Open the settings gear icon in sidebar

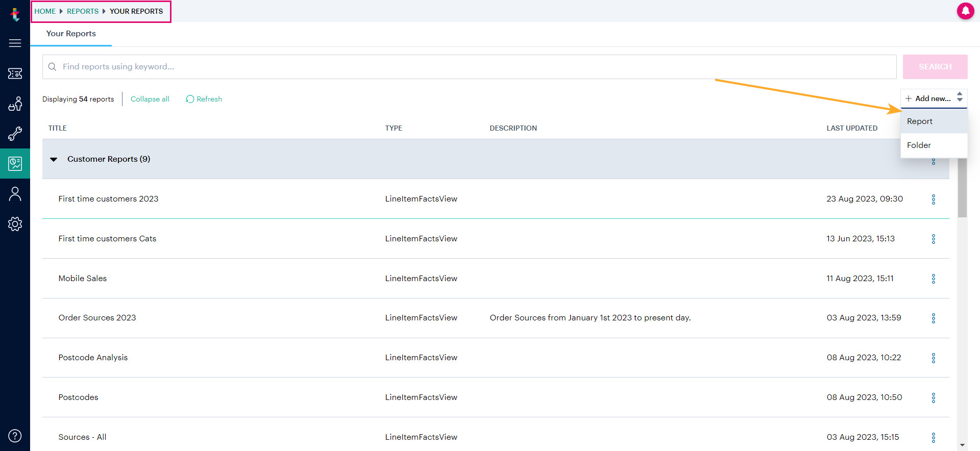tap(15, 224)
